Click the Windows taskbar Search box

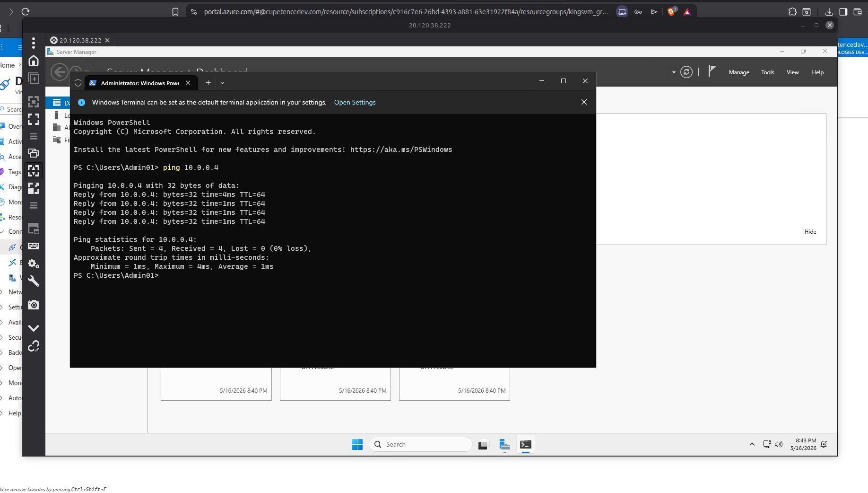click(420, 444)
